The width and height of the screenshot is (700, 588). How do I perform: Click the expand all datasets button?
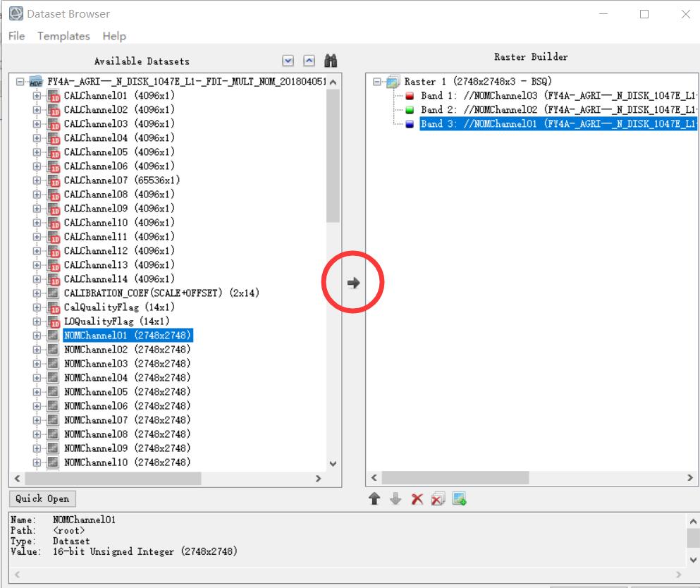[x=288, y=61]
